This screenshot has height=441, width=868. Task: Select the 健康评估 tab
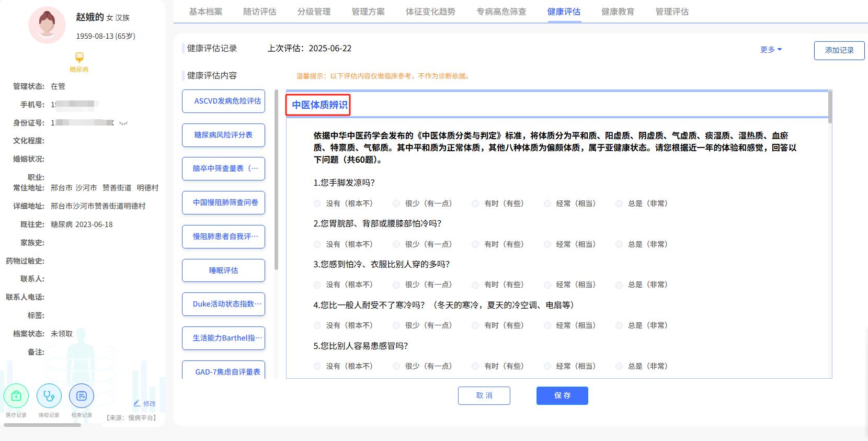click(x=564, y=12)
